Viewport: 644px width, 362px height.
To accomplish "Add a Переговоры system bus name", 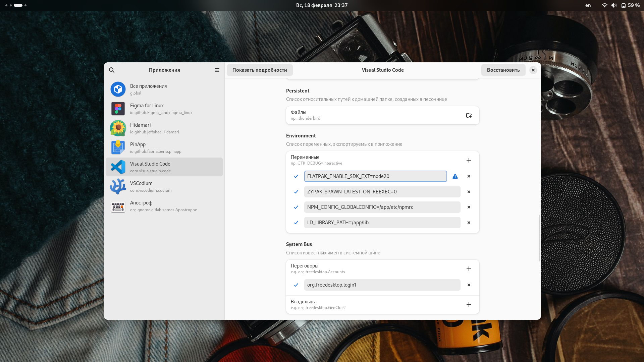I will (469, 269).
